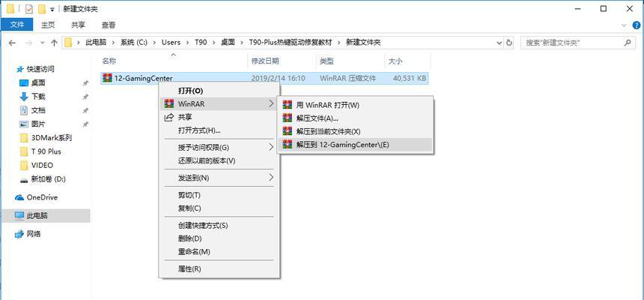Click the search magnifier icon
This screenshot has height=300, width=644.
(628, 43)
